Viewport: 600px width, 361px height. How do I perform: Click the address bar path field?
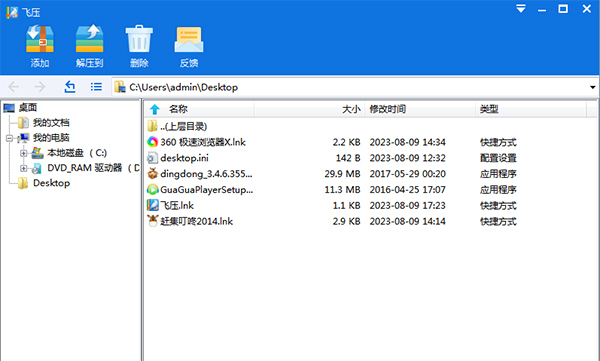(x=354, y=87)
